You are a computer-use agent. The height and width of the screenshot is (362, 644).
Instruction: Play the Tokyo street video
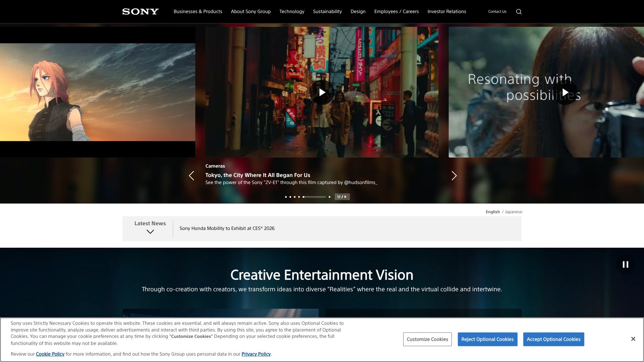pos(322,92)
